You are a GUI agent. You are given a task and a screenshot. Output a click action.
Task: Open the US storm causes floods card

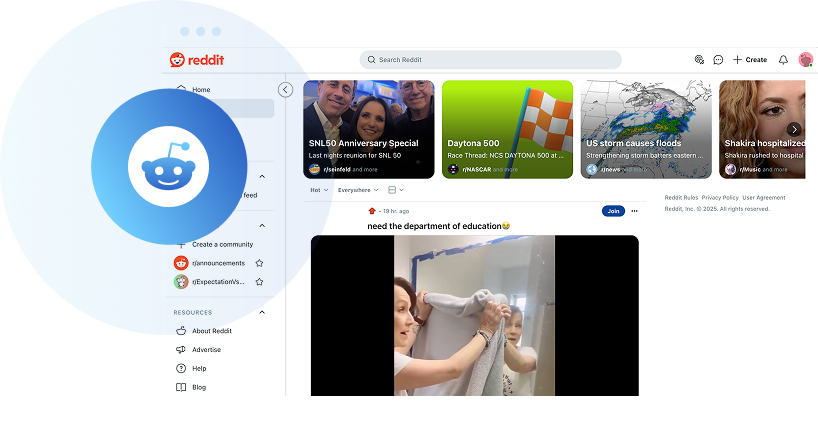click(x=646, y=129)
